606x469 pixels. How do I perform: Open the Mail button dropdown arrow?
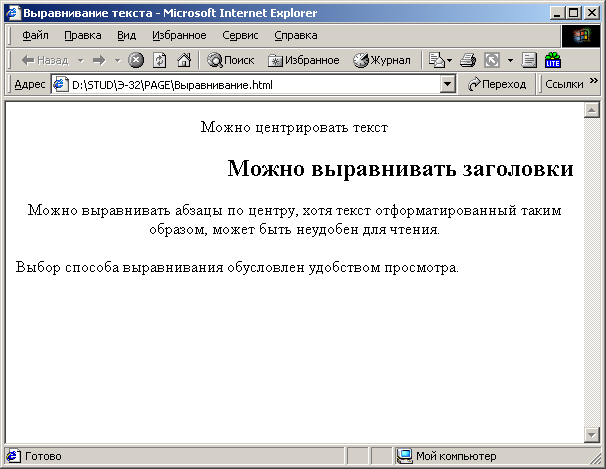[449, 61]
